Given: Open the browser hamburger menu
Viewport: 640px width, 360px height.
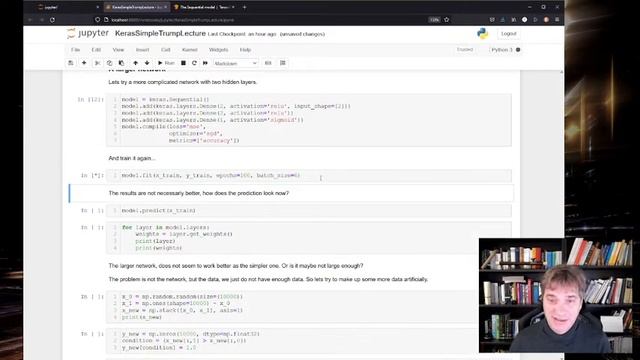Looking at the screenshot, I should coord(557,20).
